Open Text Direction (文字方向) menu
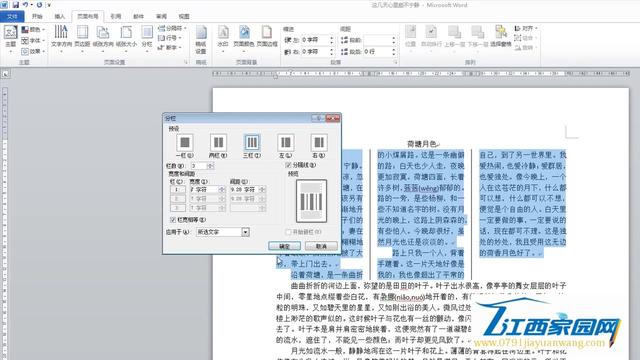 (61, 38)
